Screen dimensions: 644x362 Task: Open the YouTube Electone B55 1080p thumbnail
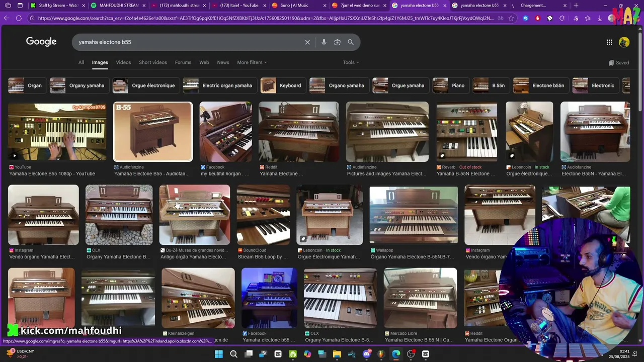point(57,132)
